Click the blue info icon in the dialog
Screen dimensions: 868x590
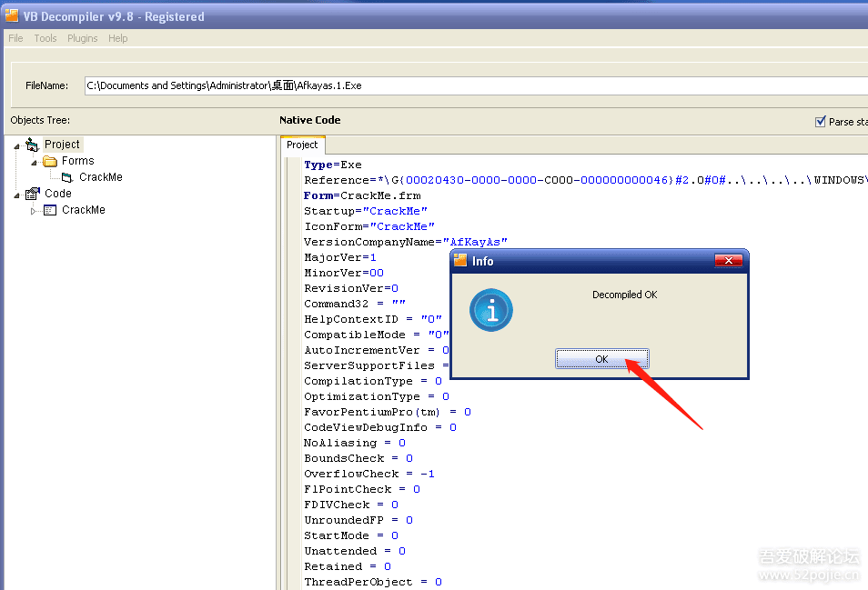(x=491, y=312)
